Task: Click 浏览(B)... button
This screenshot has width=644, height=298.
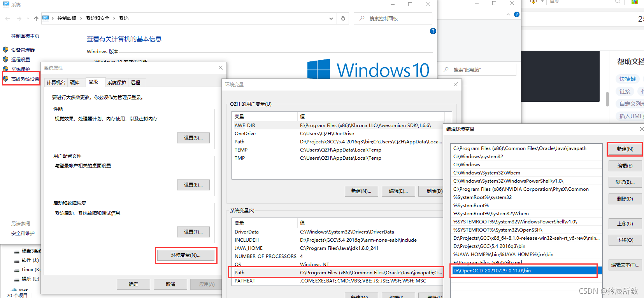Action: (x=625, y=182)
